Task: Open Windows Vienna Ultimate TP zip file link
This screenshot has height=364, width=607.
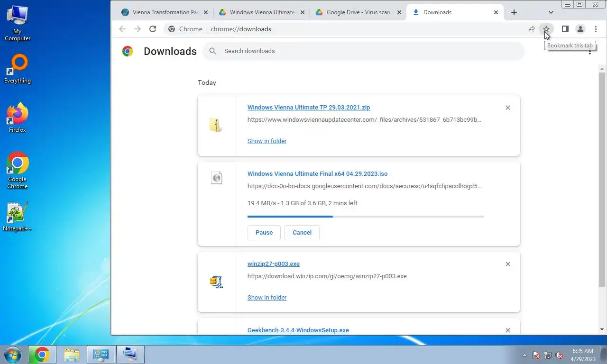Action: [x=309, y=108]
